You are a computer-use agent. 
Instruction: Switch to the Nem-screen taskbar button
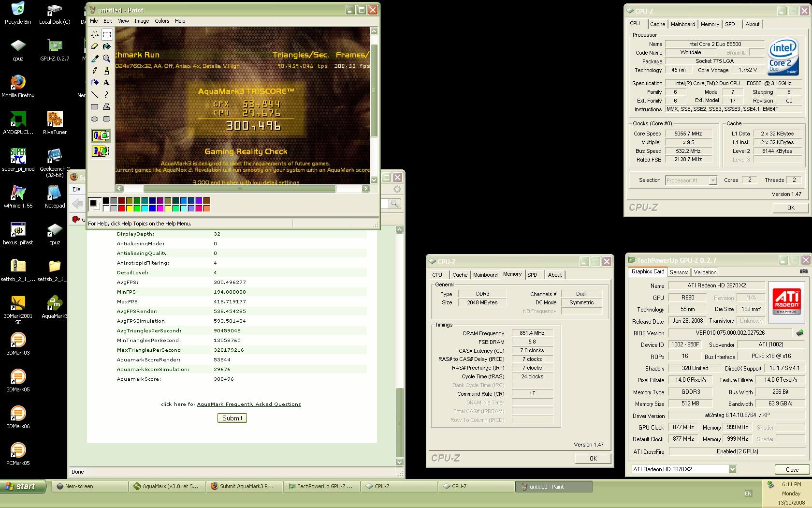pyautogui.click(x=90, y=486)
